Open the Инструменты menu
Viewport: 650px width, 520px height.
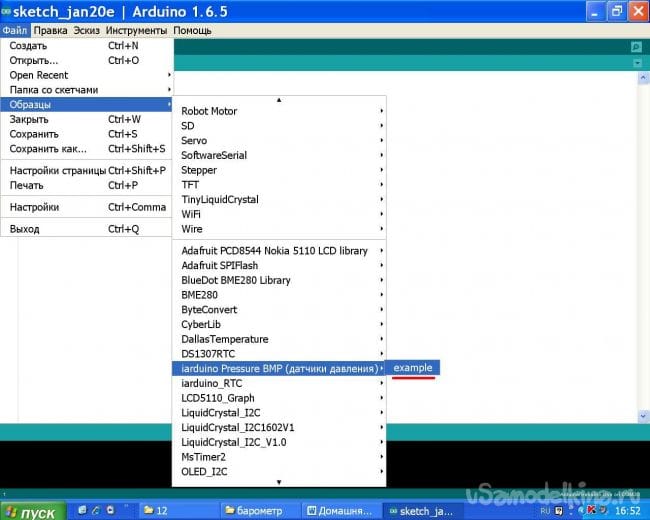click(136, 30)
